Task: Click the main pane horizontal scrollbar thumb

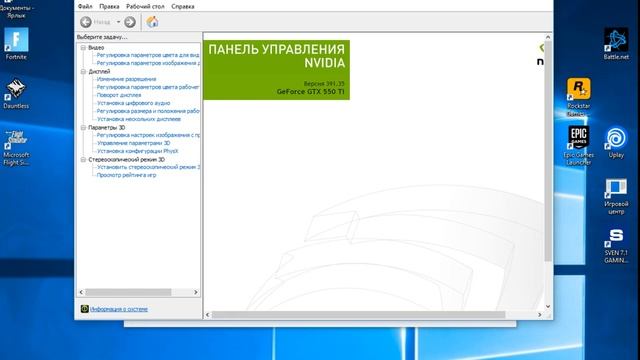Action: (x=358, y=315)
